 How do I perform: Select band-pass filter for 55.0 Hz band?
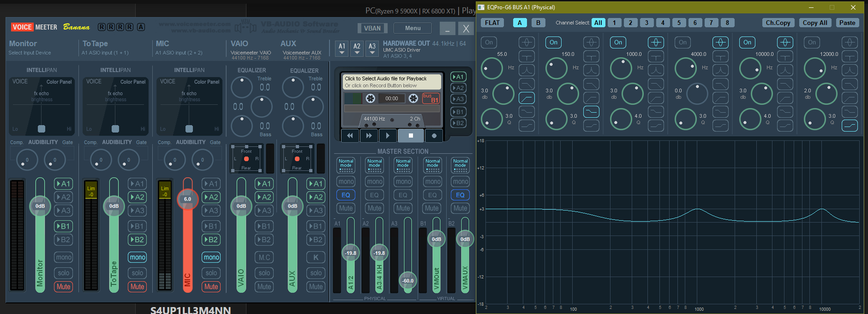(x=527, y=70)
